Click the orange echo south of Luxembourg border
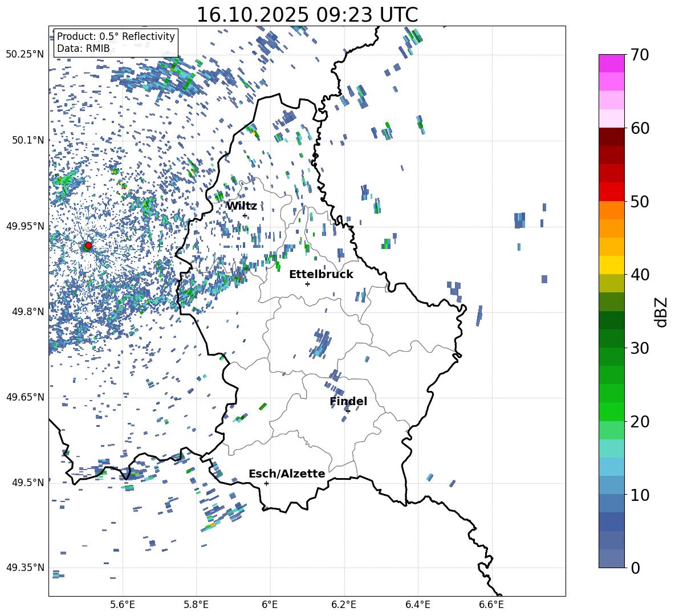 click(x=211, y=525)
